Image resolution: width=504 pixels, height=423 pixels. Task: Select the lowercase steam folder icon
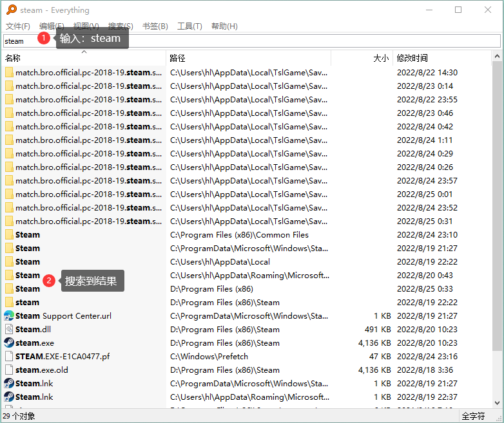9,302
